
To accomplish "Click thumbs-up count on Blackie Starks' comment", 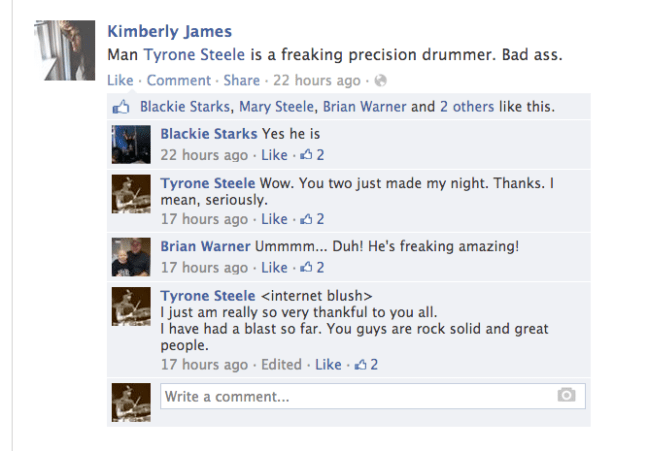I will click(312, 155).
